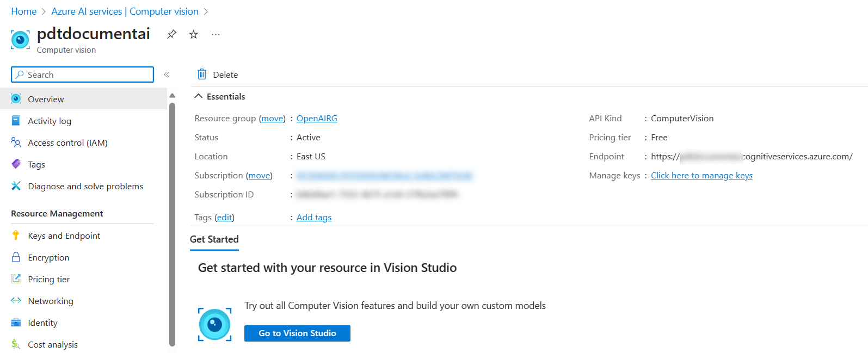
Task: Collapse the Essentials section chevron
Action: point(199,96)
